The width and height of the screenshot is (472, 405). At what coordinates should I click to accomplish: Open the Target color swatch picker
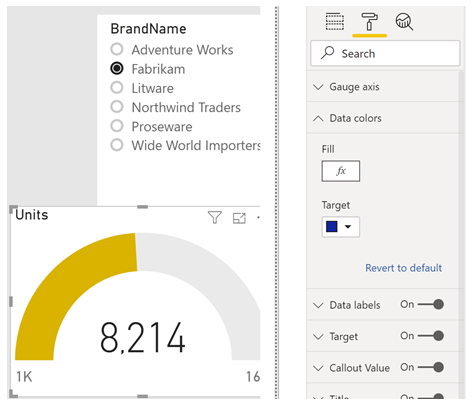(x=341, y=227)
